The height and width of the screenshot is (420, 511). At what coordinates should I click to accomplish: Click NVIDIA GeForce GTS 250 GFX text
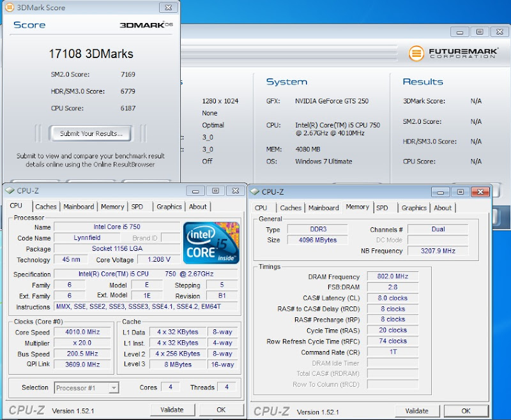pyautogui.click(x=332, y=101)
